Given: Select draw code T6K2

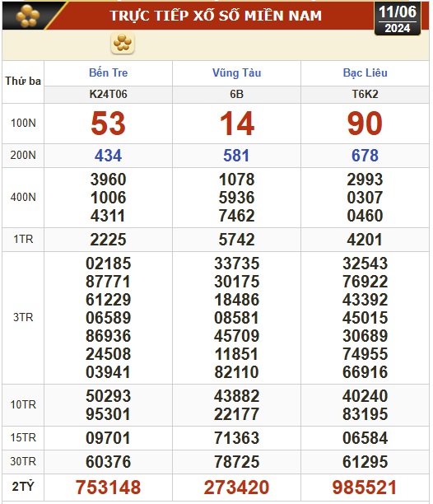Looking at the screenshot, I should point(365,94).
